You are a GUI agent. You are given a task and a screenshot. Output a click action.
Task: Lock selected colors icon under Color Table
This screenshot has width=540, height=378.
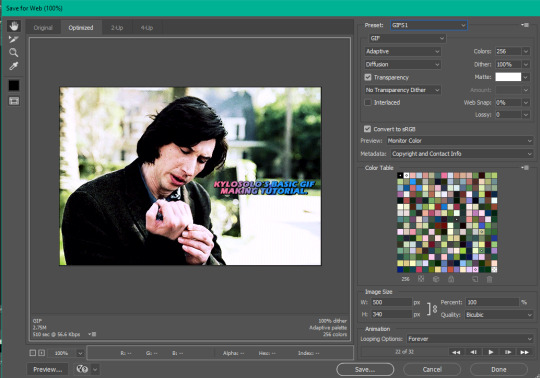(451, 279)
